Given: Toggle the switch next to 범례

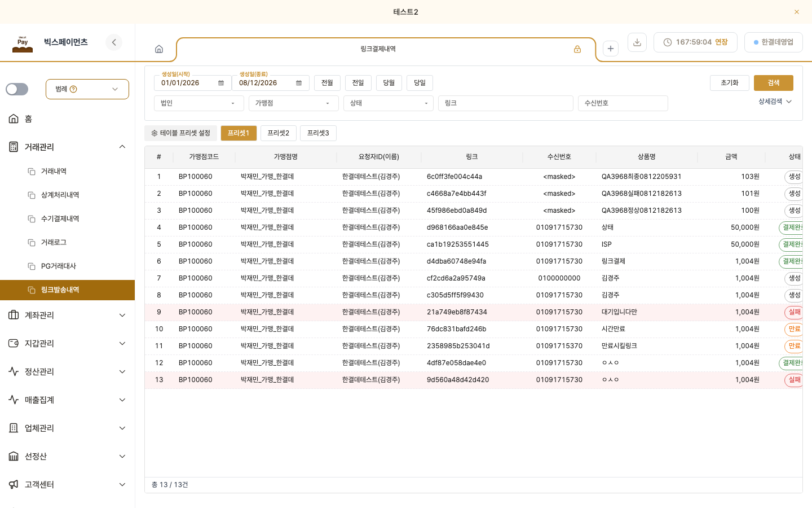Looking at the screenshot, I should pyautogui.click(x=17, y=89).
